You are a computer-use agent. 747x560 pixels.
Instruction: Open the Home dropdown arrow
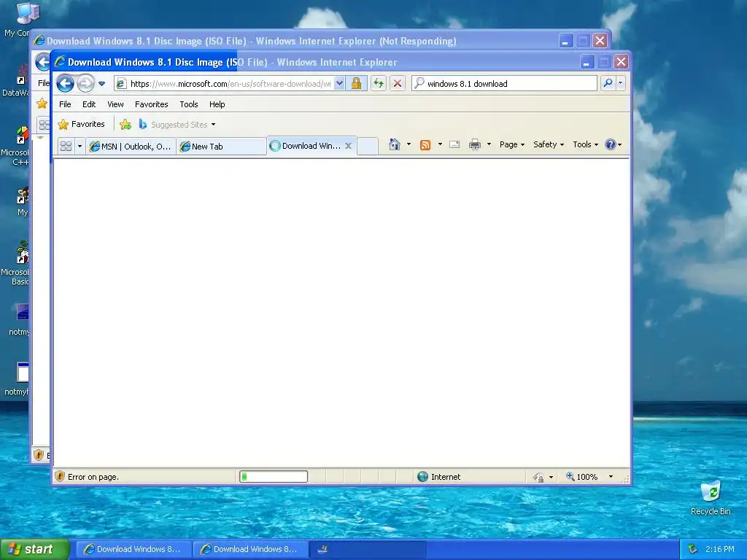coord(409,144)
